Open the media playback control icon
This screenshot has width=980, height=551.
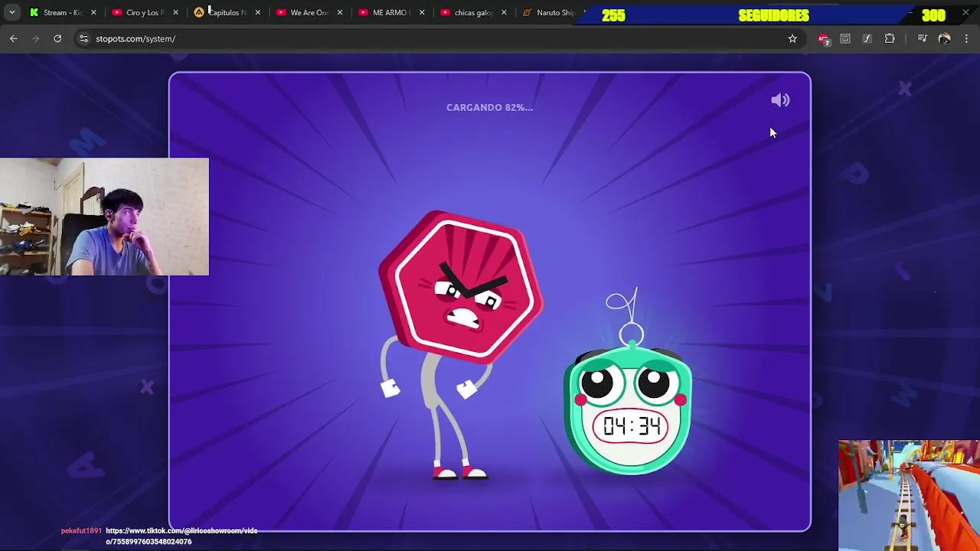[x=923, y=38]
